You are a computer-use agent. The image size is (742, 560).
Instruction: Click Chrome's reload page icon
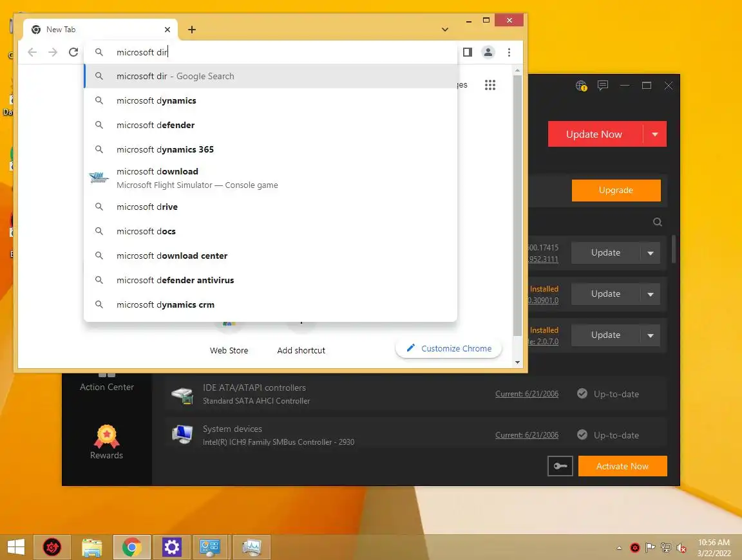pyautogui.click(x=73, y=52)
